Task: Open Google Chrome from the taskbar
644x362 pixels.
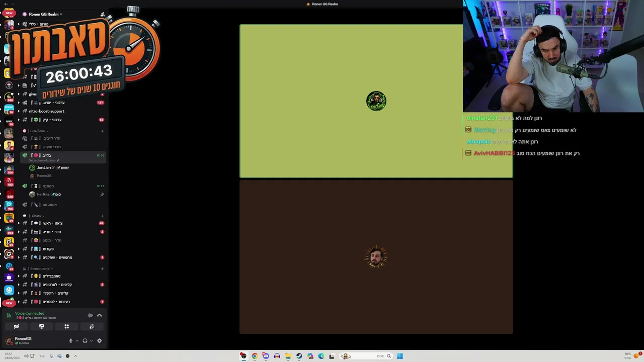Action: coord(255,356)
